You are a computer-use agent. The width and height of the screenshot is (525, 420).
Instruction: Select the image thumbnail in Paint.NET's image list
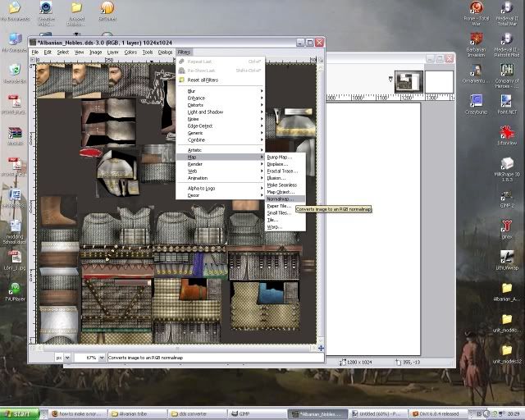click(x=408, y=80)
